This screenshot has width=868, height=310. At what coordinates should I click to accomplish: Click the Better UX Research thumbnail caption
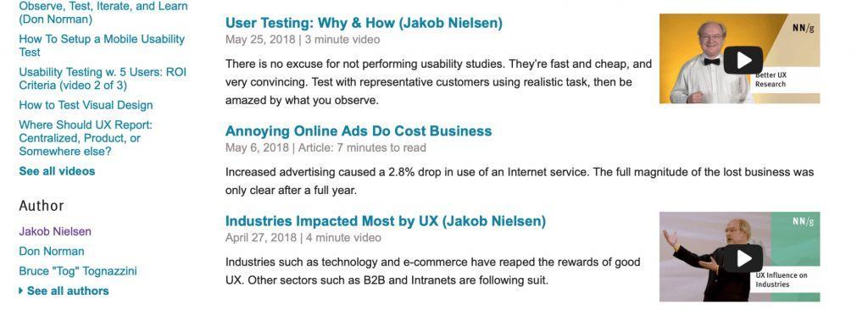pos(771,80)
